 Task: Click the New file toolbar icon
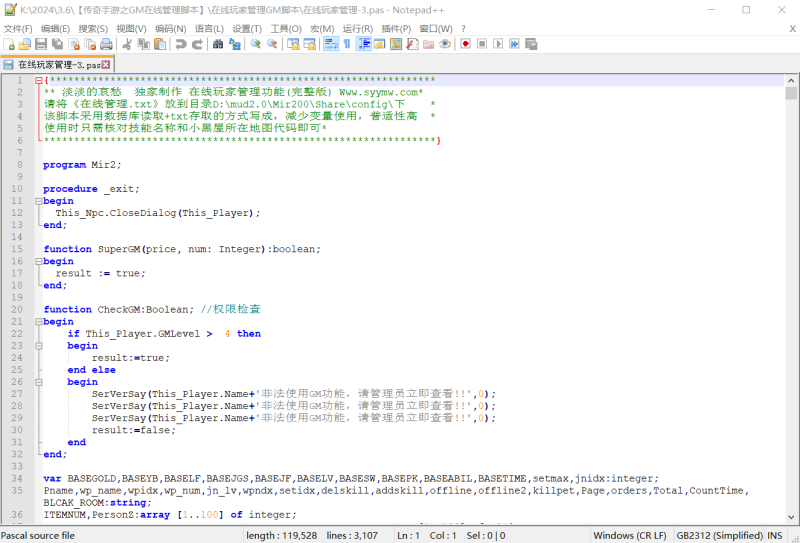[9, 44]
